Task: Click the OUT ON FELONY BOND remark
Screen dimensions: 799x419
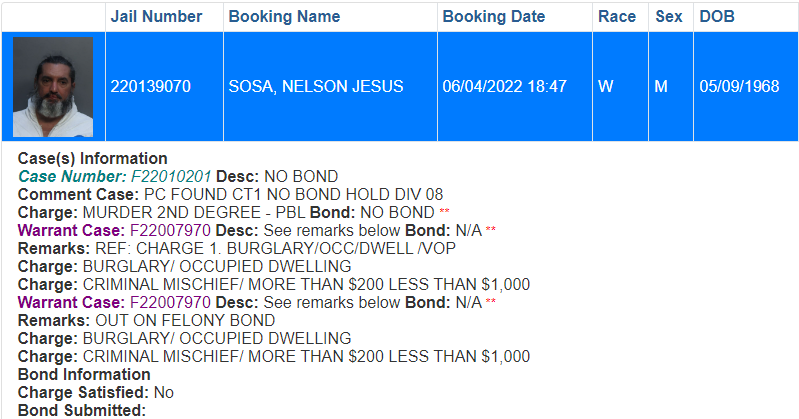Action: 185,321
